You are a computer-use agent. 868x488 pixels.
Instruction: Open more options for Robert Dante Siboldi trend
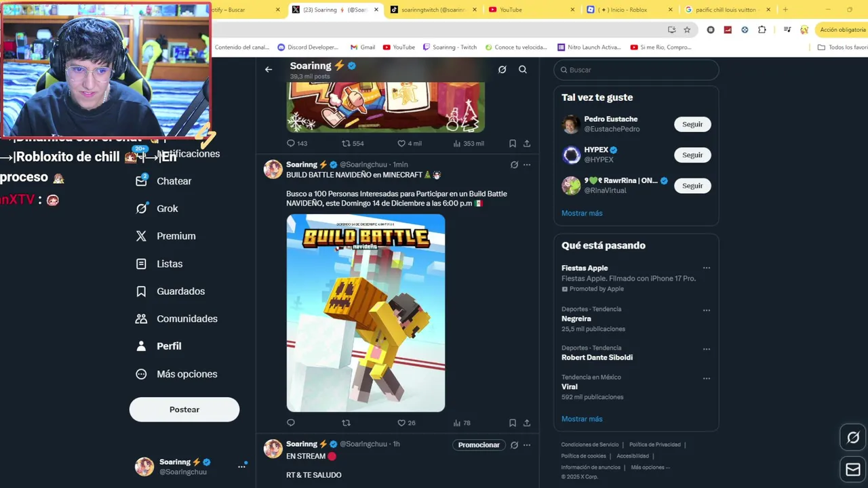pos(707,349)
